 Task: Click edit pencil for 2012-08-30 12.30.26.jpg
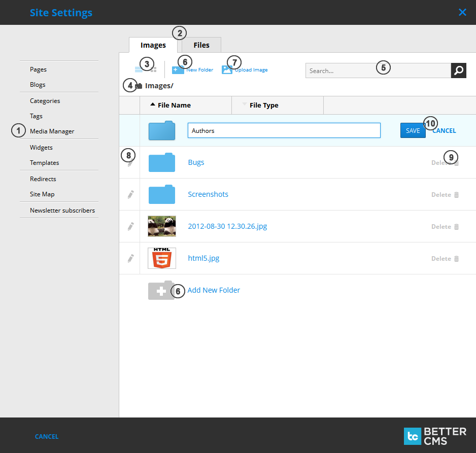[130, 226]
